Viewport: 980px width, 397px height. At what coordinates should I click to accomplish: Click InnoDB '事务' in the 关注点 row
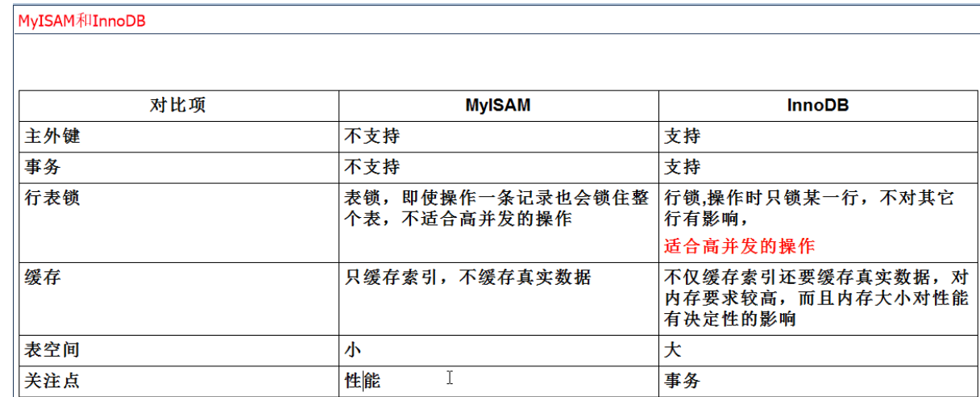[x=683, y=381]
